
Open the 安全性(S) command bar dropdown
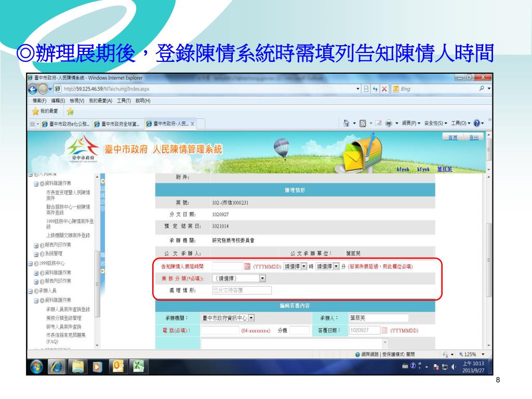click(436, 123)
